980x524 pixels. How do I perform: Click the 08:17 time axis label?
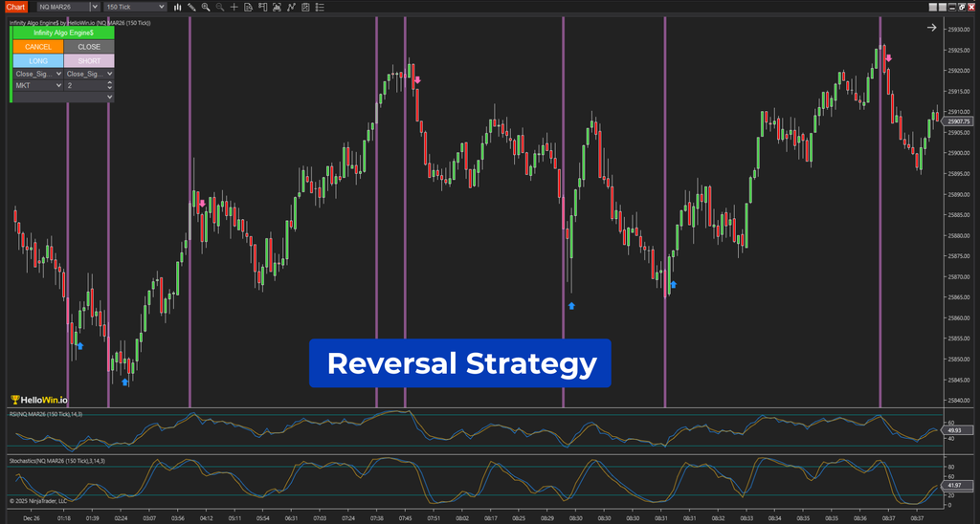tap(491, 518)
